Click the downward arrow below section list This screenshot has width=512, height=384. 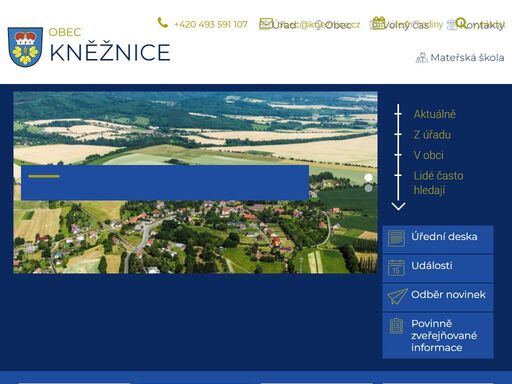398,206
